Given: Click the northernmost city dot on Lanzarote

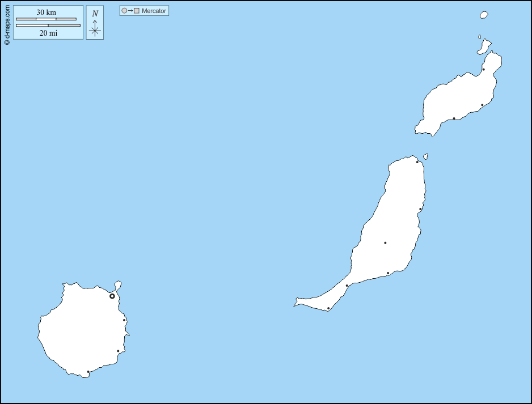Looking at the screenshot, I should click(483, 70).
